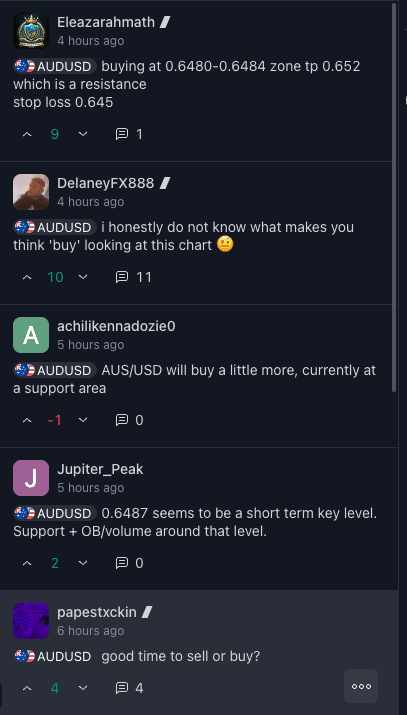Click papestxckin's purple profile picture
Image resolution: width=407 pixels, height=715 pixels.
click(31, 621)
